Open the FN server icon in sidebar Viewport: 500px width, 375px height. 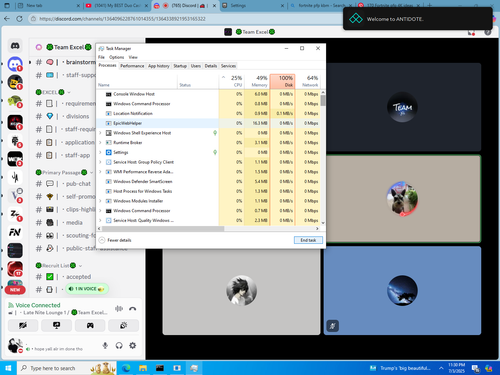click(15, 232)
